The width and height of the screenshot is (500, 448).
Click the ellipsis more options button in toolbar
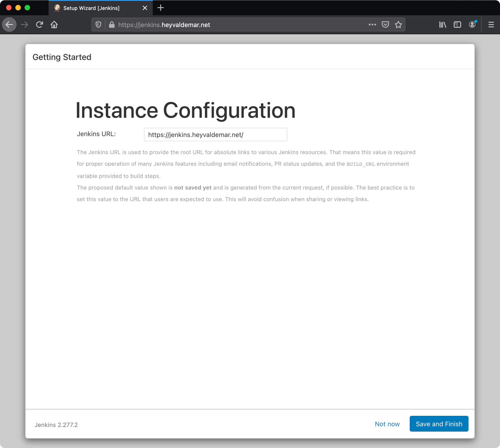[x=372, y=25]
